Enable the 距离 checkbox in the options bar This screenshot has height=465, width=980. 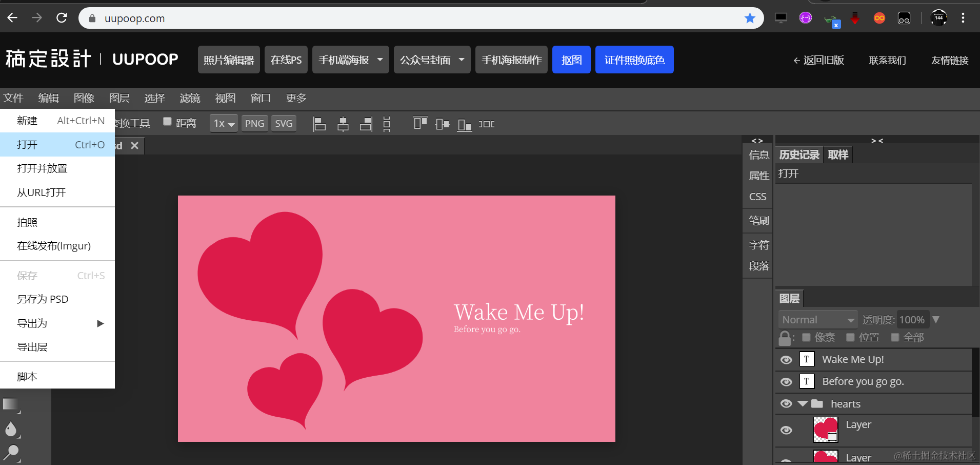[167, 122]
